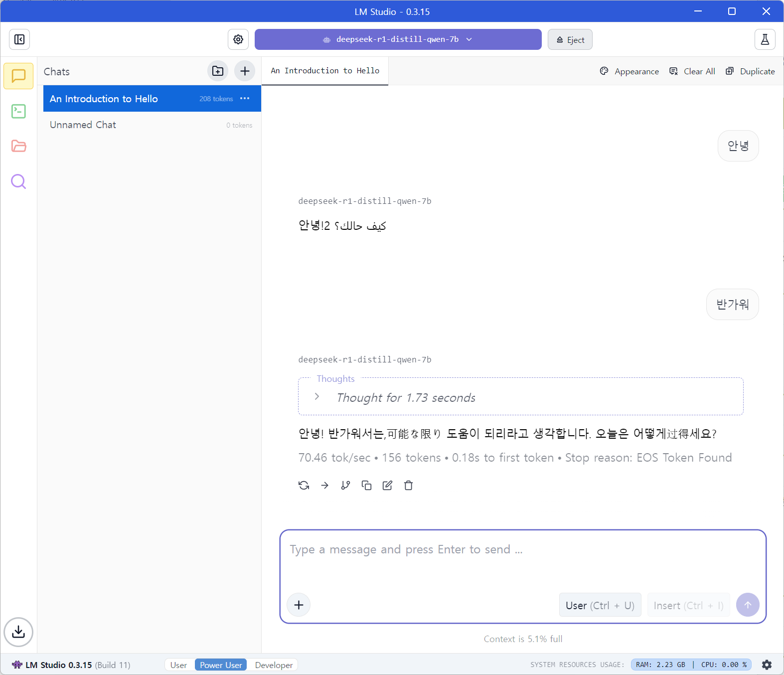Click RAM and CPU usage indicator
The width and height of the screenshot is (784, 675).
[691, 665]
